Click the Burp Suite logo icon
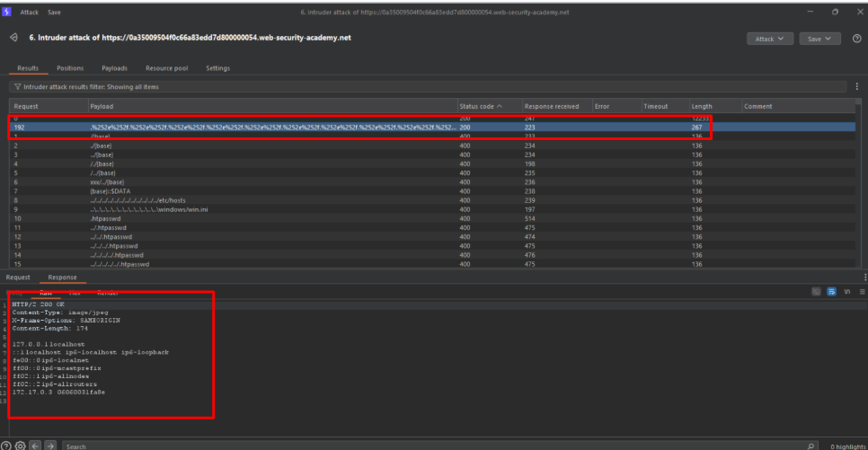 click(7, 12)
